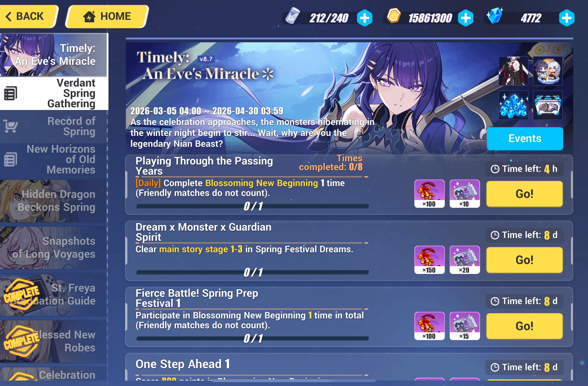The image size is (588, 386).
Task: Open the Record of Spring shop tab
Action: 53,126
